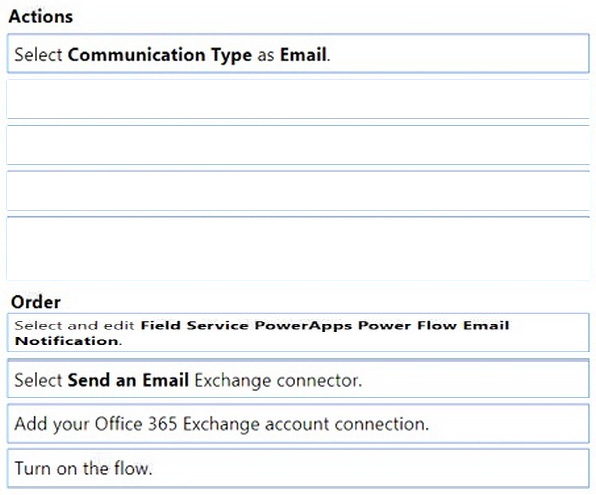Click the 'Actions' heading
Viewport: 596px width, 495px height.
(x=41, y=16)
